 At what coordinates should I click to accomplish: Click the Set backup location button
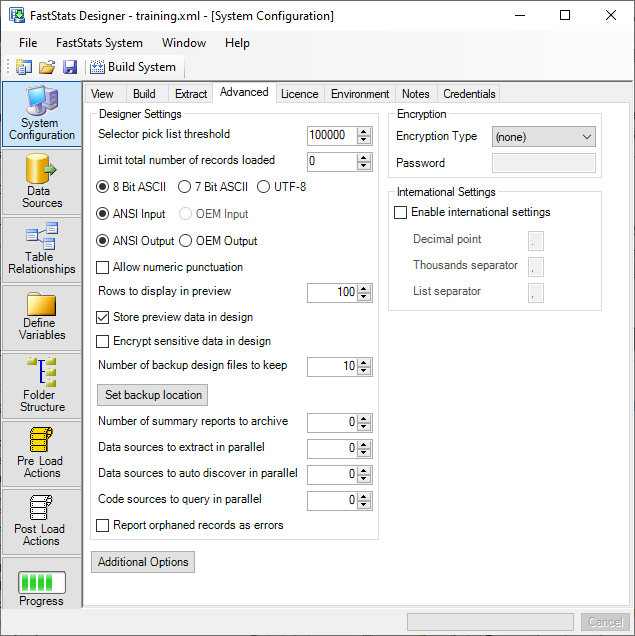[152, 395]
